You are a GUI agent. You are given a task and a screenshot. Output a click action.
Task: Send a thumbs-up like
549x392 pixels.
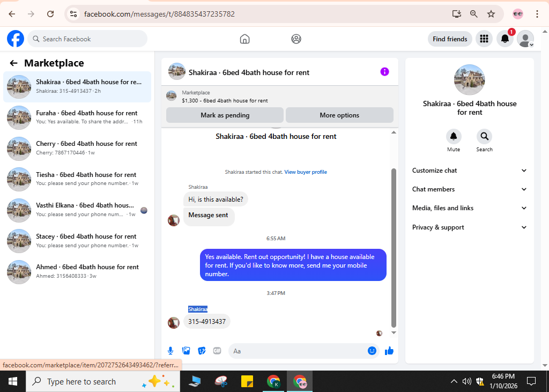[389, 351]
